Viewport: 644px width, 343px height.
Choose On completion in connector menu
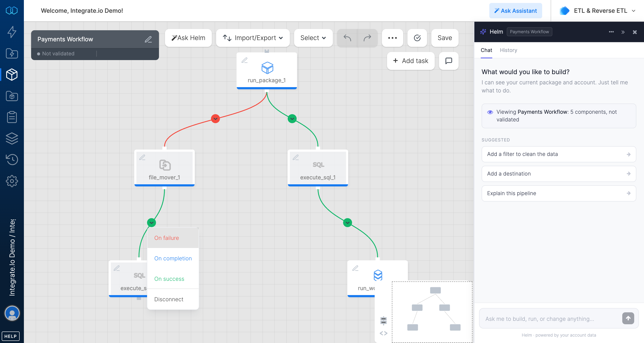tap(173, 258)
